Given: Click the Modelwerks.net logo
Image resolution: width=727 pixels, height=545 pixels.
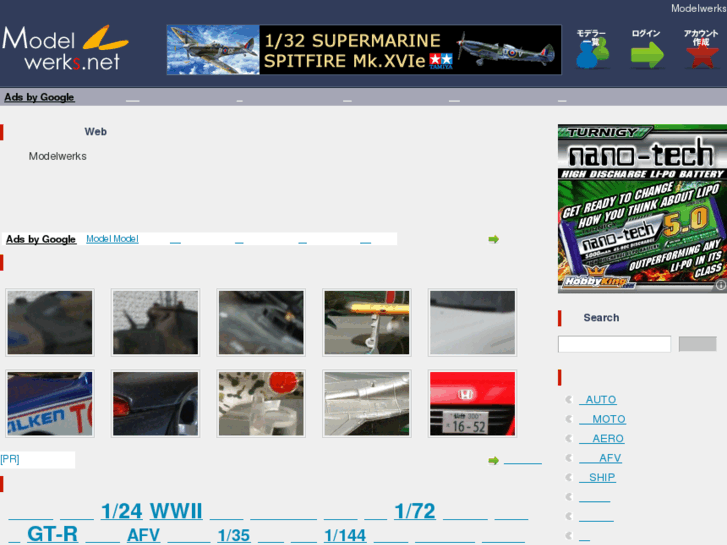Looking at the screenshot, I should 65,48.
